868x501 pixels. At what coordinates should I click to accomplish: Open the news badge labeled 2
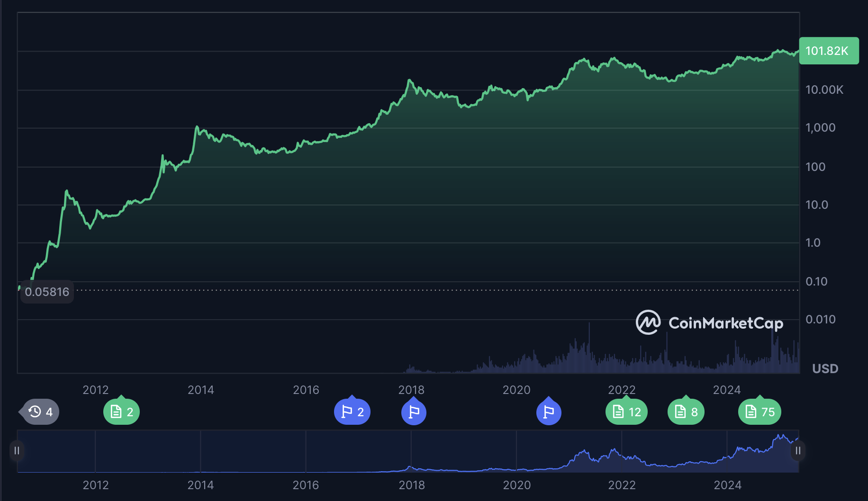(x=121, y=412)
